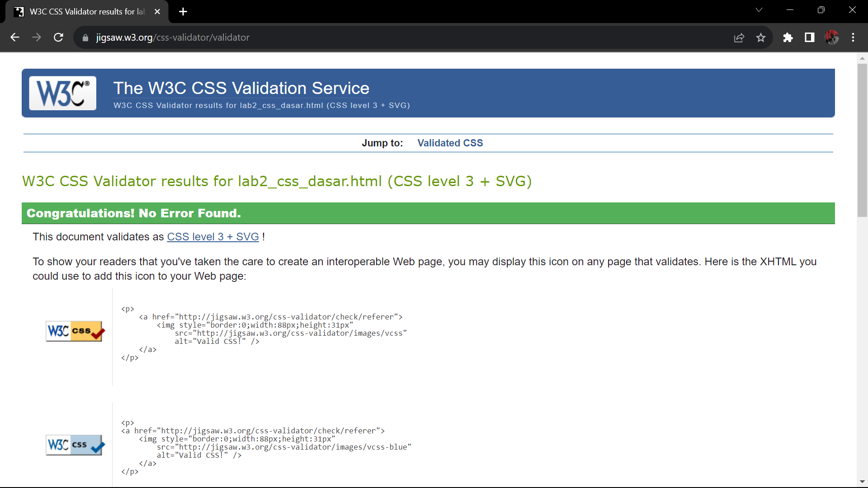Open the user profile avatar
The image size is (868, 488).
pyautogui.click(x=831, y=38)
